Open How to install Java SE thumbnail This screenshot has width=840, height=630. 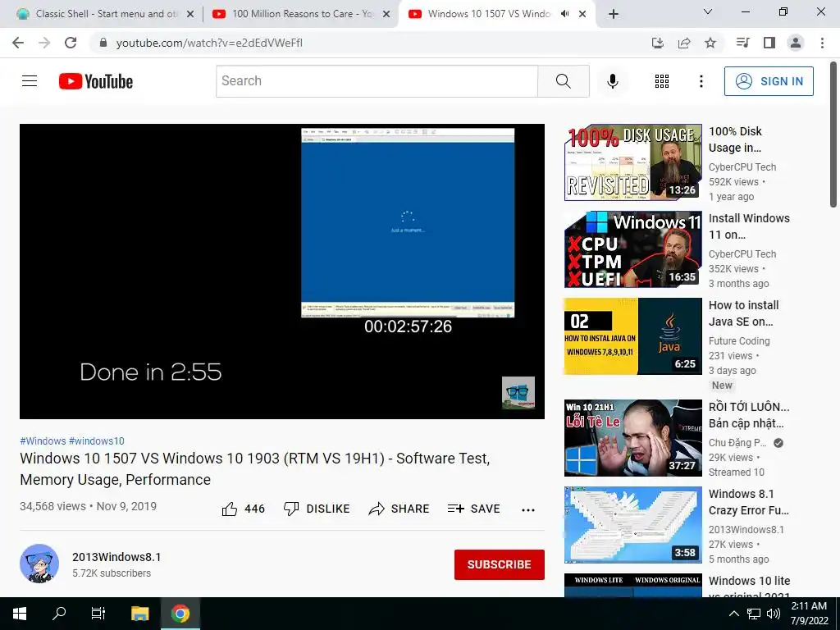click(632, 336)
